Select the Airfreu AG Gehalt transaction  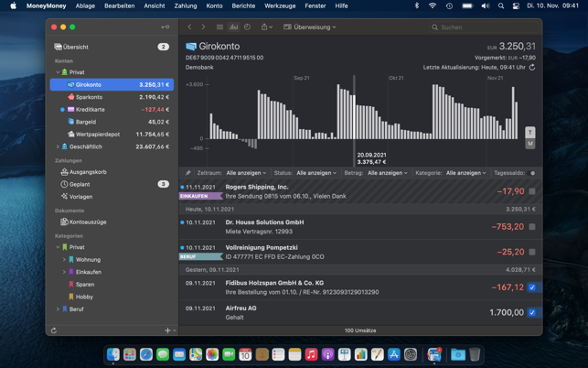(x=360, y=313)
